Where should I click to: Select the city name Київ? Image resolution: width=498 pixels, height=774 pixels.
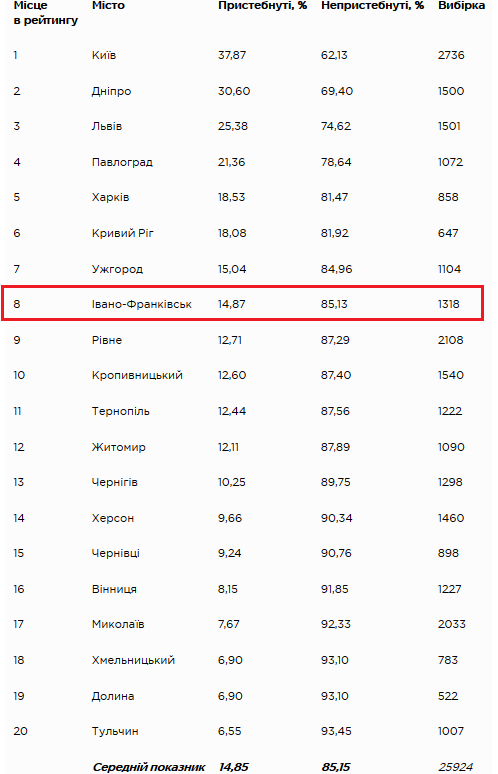[104, 55]
